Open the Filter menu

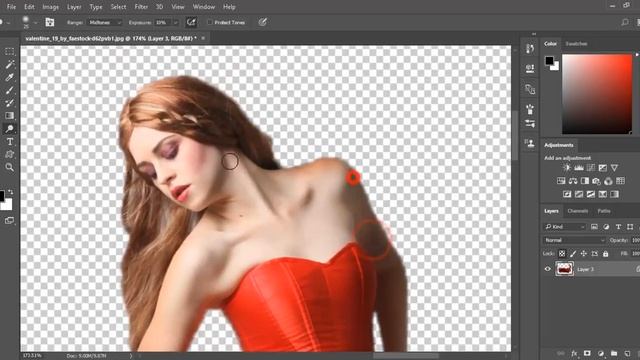click(x=141, y=7)
